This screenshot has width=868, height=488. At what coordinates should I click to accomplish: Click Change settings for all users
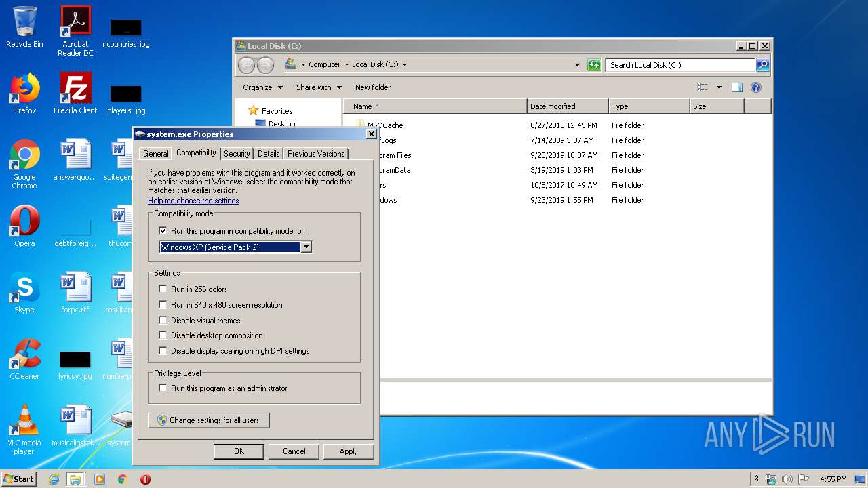208,420
